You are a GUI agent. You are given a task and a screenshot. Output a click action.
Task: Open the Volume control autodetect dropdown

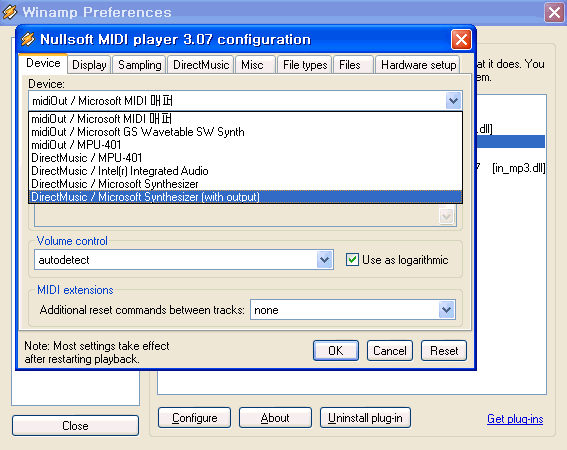point(324,260)
